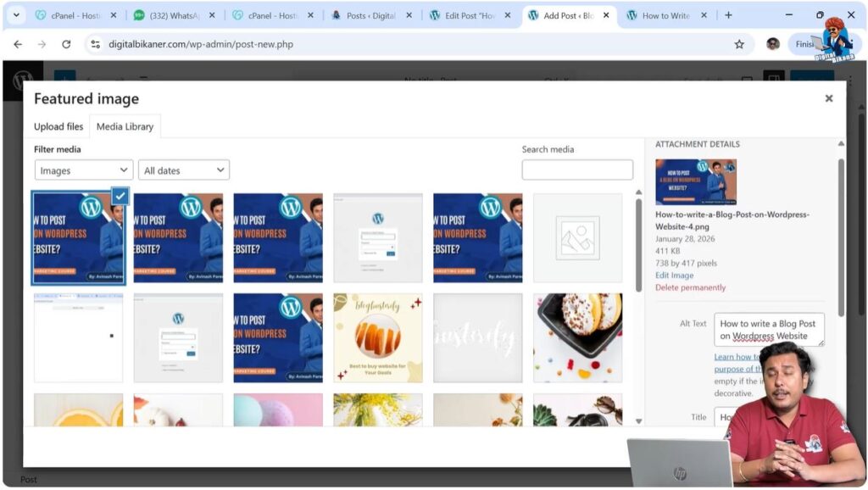Close the Featured image dialog

828,99
